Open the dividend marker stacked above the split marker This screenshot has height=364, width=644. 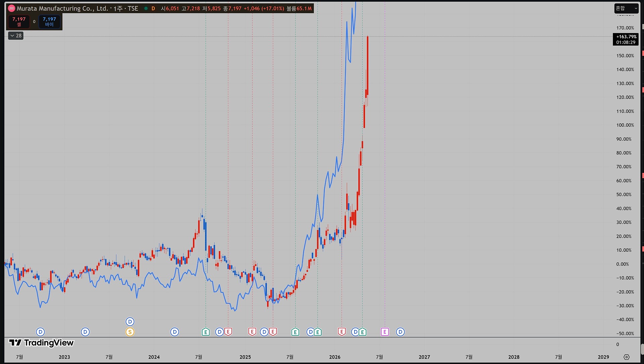coord(130,322)
